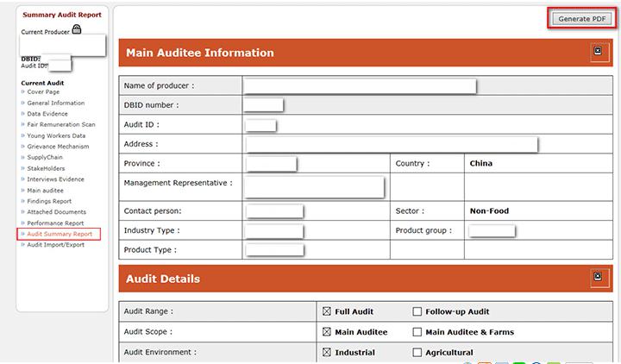
Task: Click the lock icon beside Current Producer
Action: (x=77, y=30)
